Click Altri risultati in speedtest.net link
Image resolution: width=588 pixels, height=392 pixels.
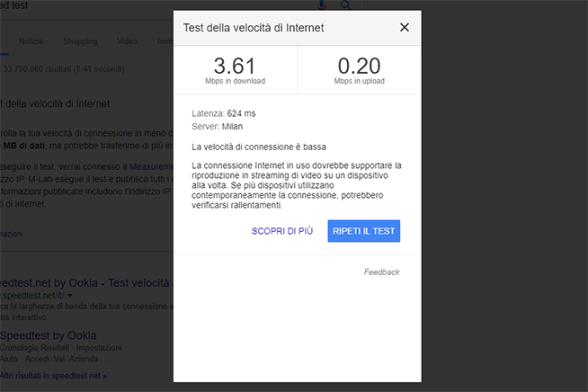tap(53, 376)
